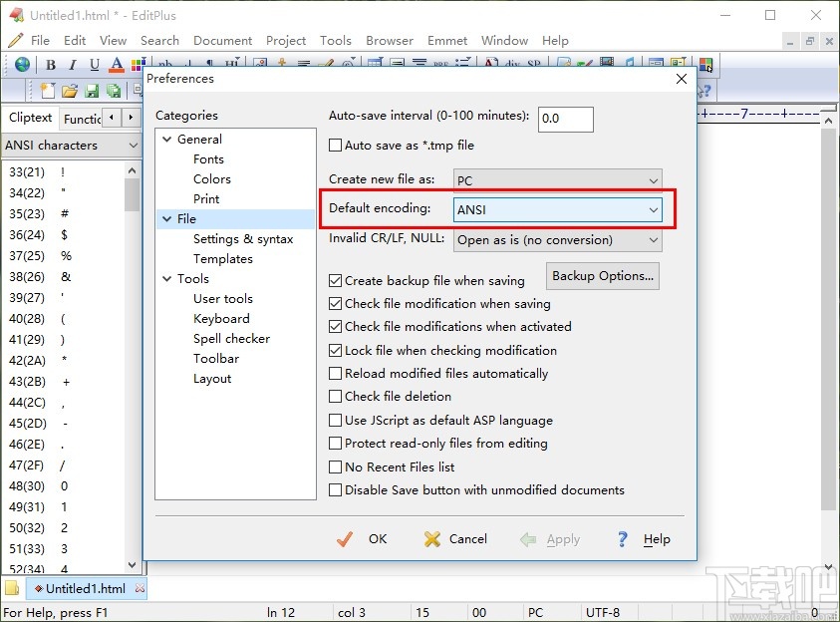840x622 pixels.
Task: Enable Use JScript as default ASP language
Action: point(336,420)
